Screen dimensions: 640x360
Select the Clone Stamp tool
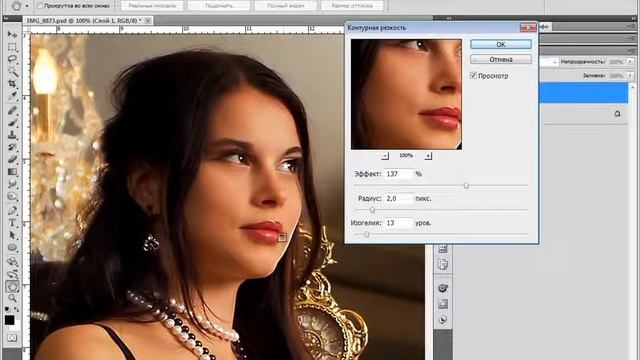point(12,135)
